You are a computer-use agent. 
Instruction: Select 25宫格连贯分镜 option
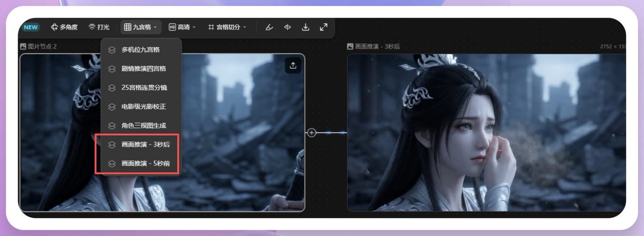pyautogui.click(x=141, y=87)
